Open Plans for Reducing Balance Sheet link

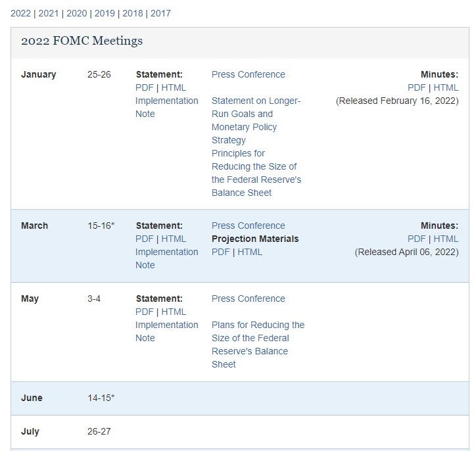pyautogui.click(x=258, y=344)
